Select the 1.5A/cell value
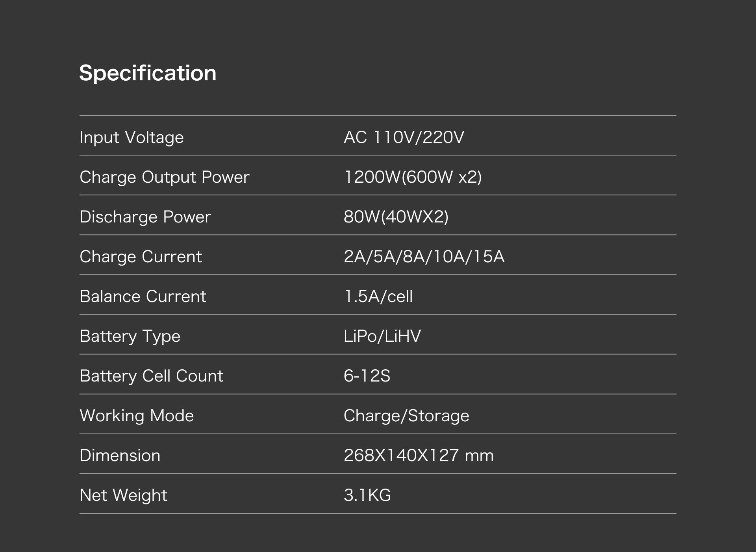 (378, 296)
